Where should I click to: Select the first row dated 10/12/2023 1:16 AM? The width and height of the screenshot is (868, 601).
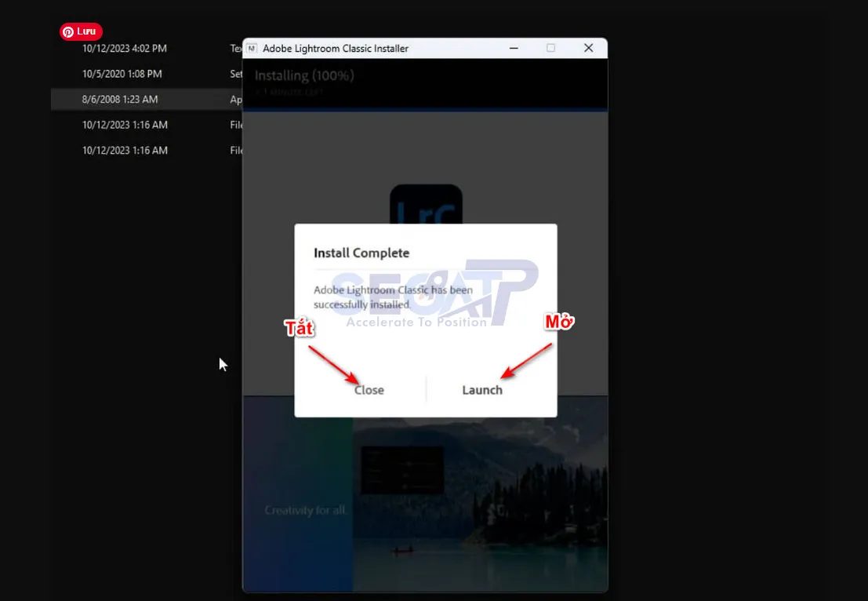point(125,125)
